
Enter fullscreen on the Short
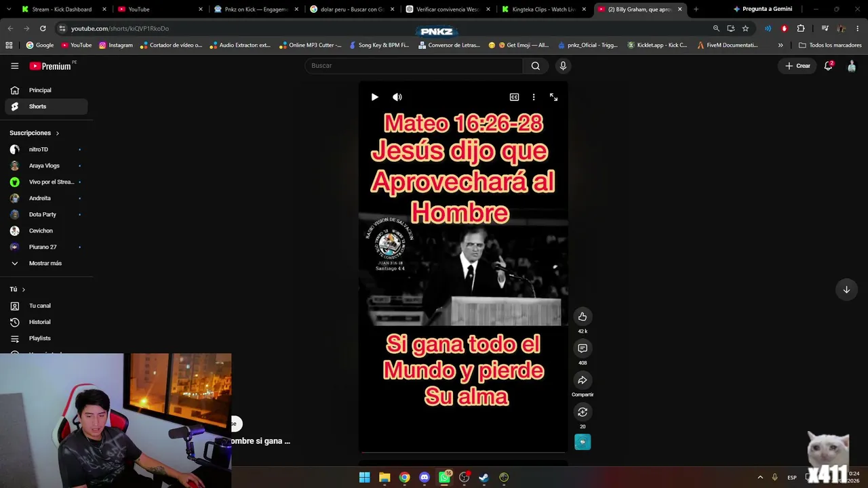[x=553, y=97]
